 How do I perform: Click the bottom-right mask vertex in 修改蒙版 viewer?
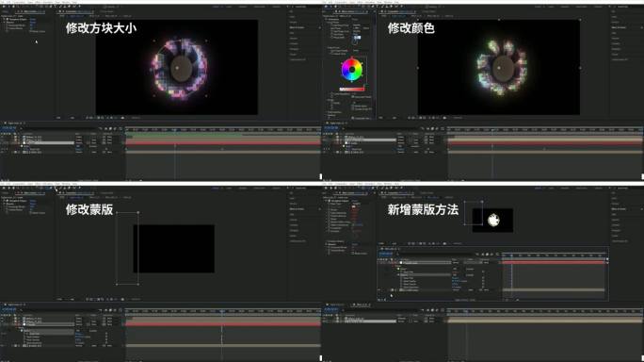(138, 285)
